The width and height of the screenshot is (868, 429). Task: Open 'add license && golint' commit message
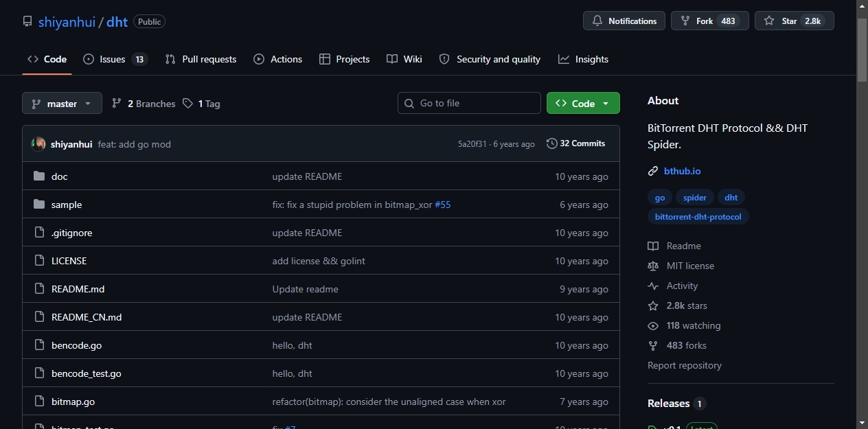tap(319, 261)
